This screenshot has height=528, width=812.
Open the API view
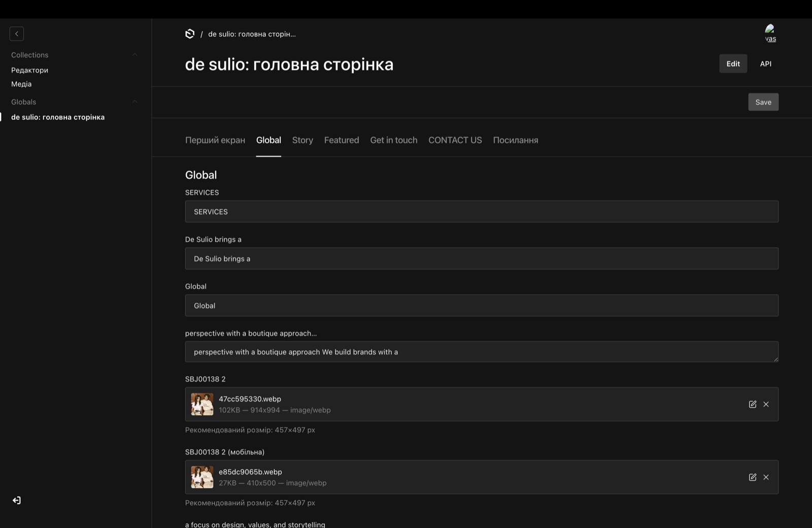coord(766,63)
